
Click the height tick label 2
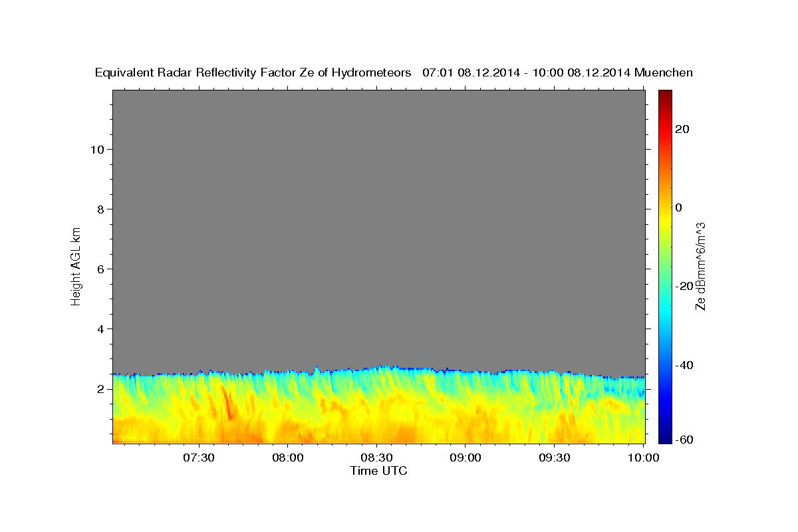click(100, 388)
